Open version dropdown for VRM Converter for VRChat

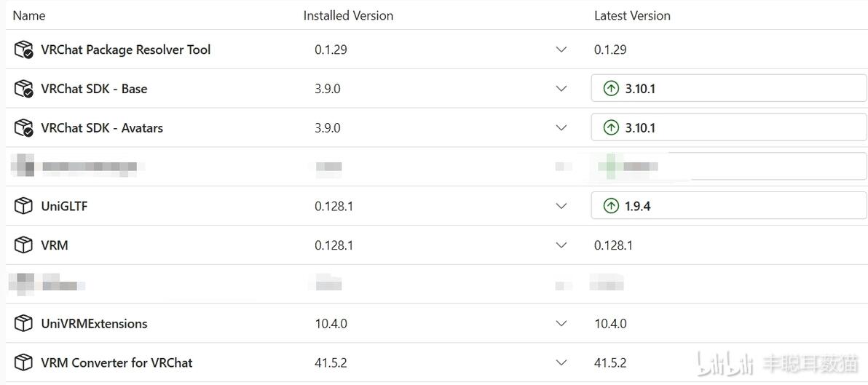(561, 363)
